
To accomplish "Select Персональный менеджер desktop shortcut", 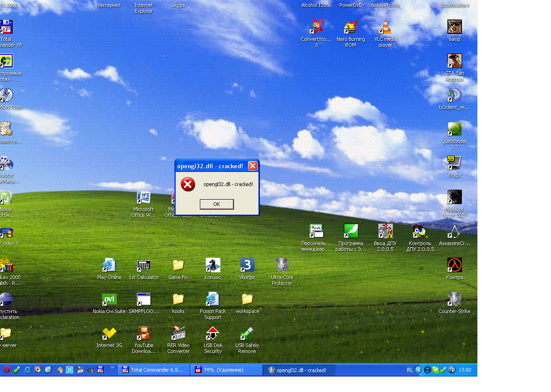I will click(x=316, y=238).
